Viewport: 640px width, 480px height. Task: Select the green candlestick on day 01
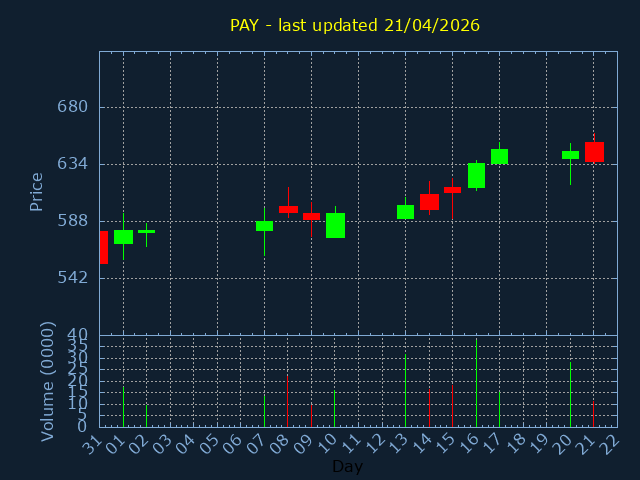pyautogui.click(x=123, y=237)
